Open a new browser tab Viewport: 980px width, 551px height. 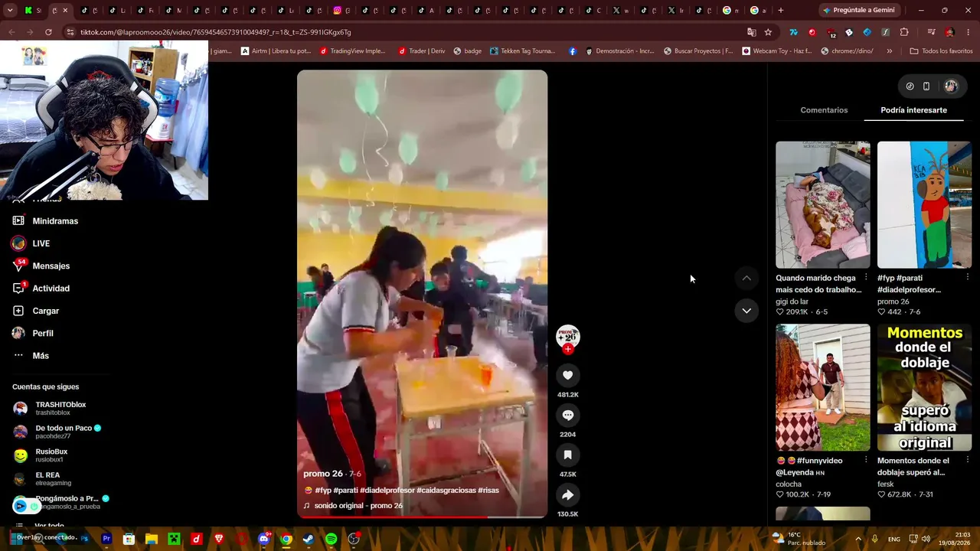point(780,10)
